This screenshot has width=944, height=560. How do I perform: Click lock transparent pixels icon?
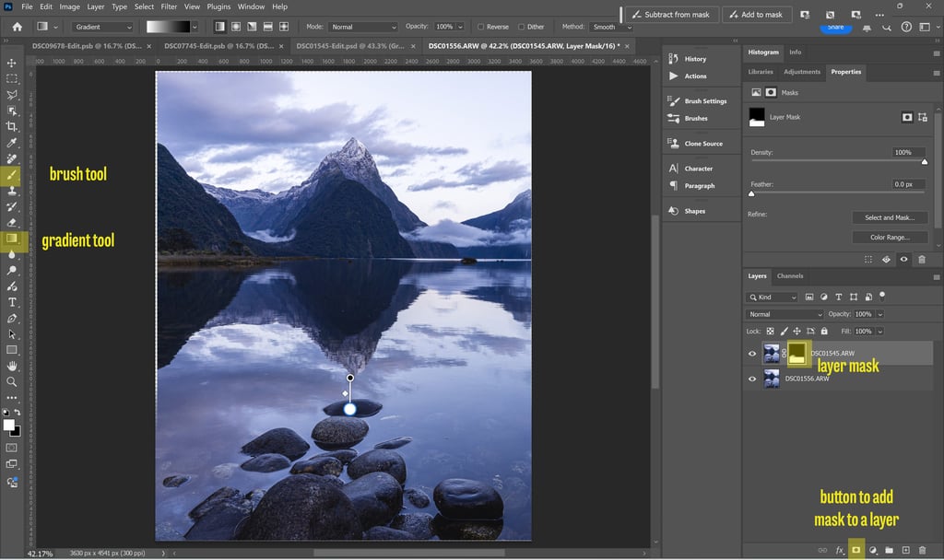coord(770,331)
